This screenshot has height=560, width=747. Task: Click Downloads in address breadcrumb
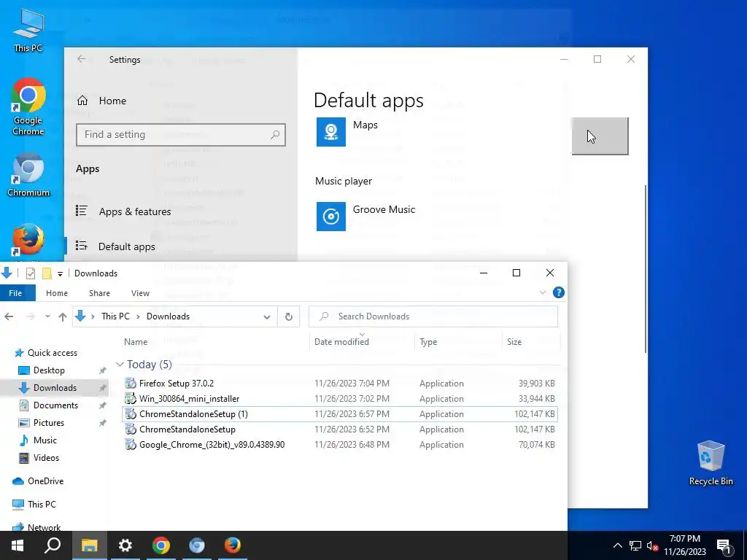pos(168,316)
